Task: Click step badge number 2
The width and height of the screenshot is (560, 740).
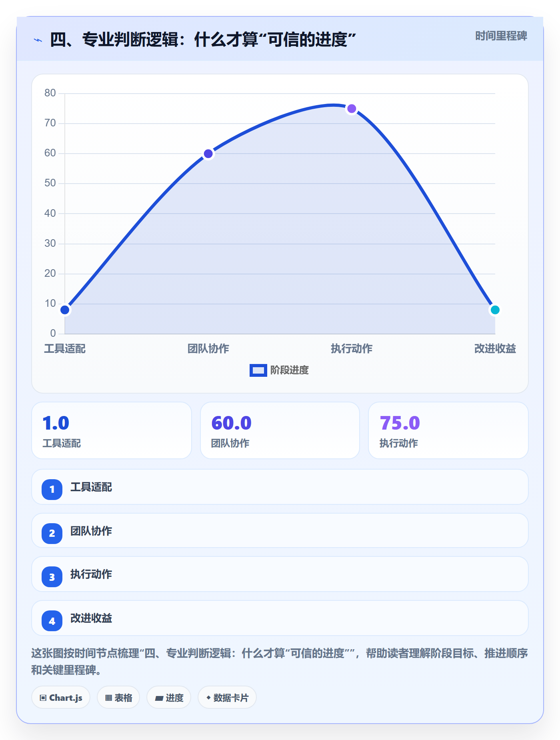Action: pyautogui.click(x=52, y=533)
